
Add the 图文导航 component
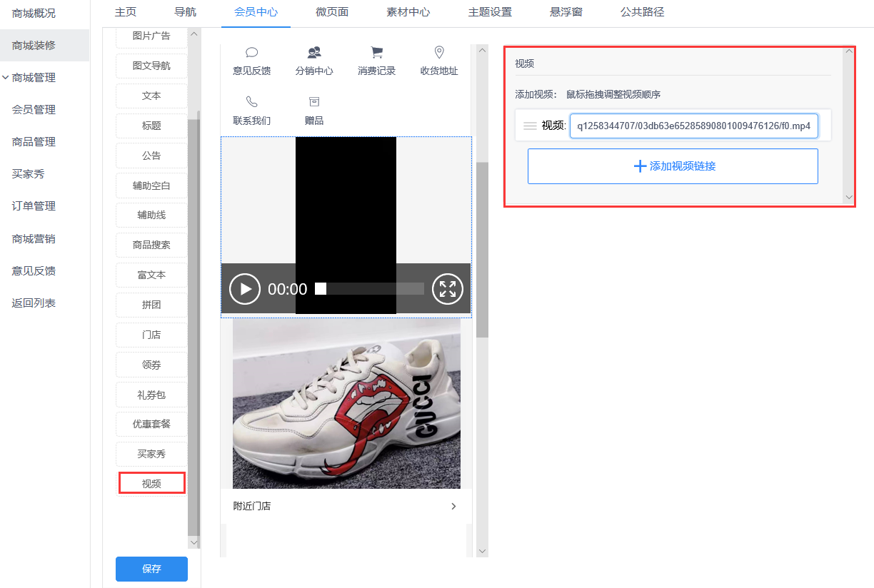pos(151,66)
